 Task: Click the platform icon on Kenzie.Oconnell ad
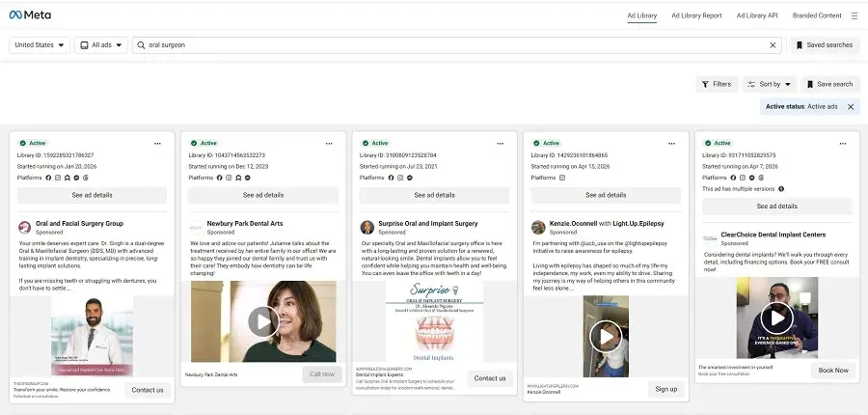click(x=562, y=178)
